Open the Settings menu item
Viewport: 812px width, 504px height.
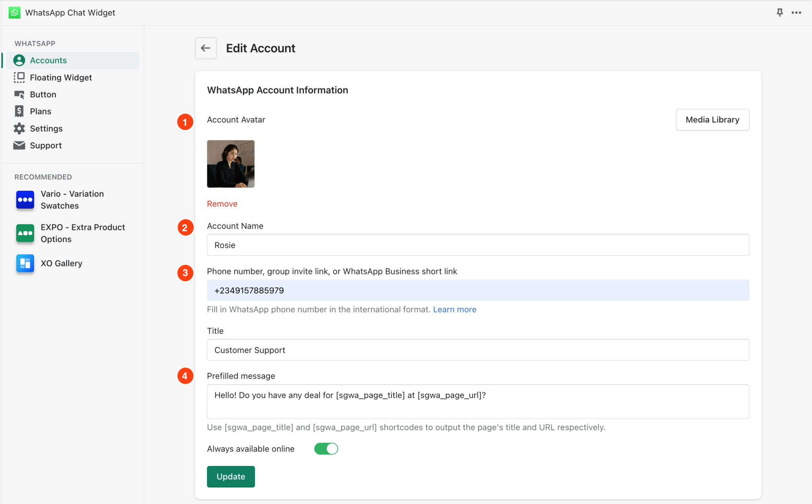click(72, 128)
